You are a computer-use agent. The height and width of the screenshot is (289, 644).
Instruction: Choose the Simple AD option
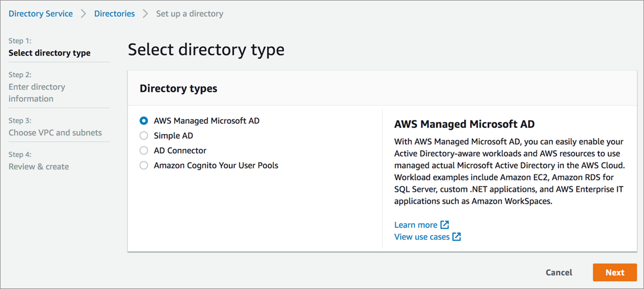tap(144, 135)
